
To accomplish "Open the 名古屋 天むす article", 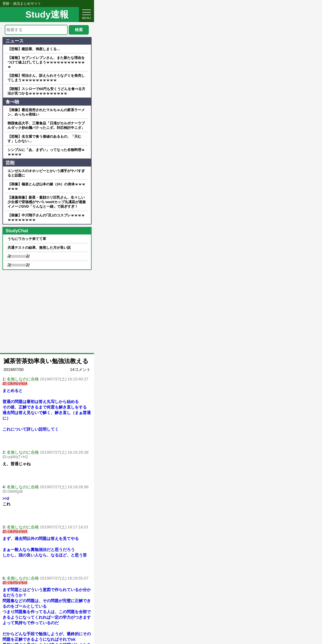I will click(x=47, y=139).
